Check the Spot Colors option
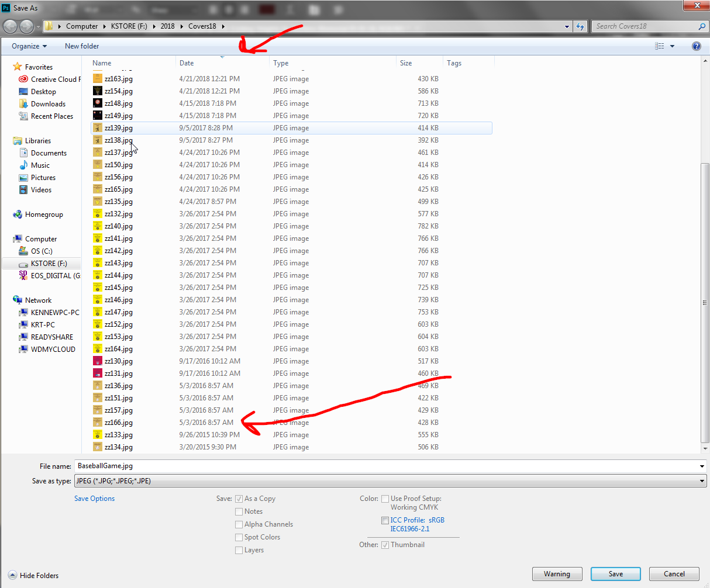This screenshot has height=588, width=710. (x=239, y=537)
